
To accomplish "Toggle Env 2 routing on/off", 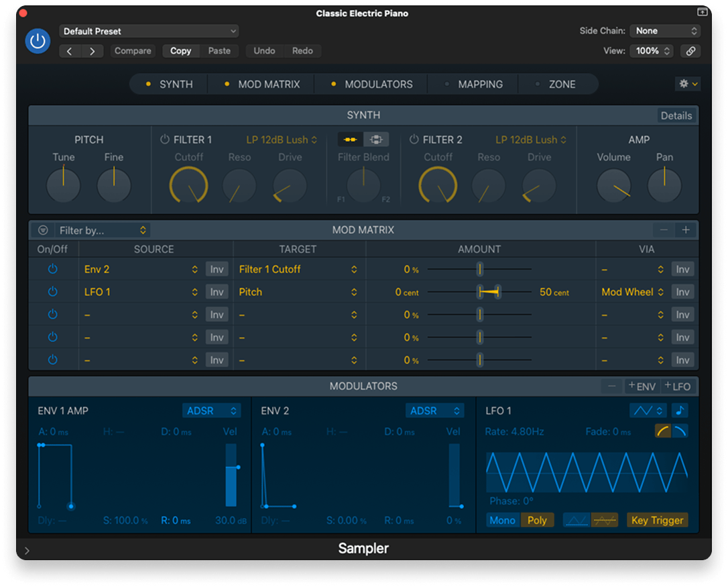I will point(53,269).
